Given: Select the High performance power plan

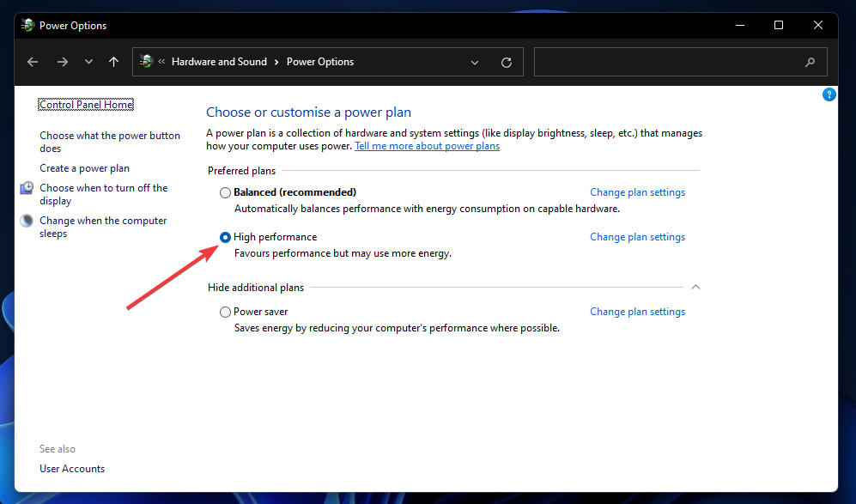Looking at the screenshot, I should point(224,236).
